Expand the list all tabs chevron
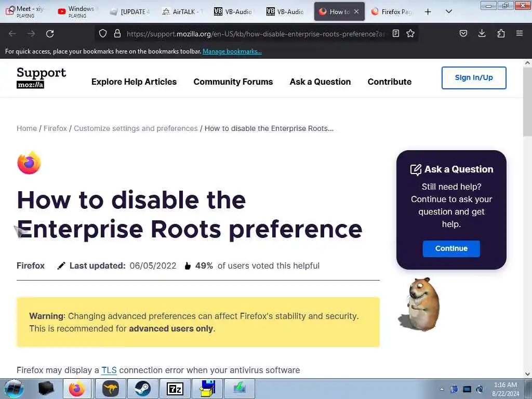The height and width of the screenshot is (399, 532). 448,11
